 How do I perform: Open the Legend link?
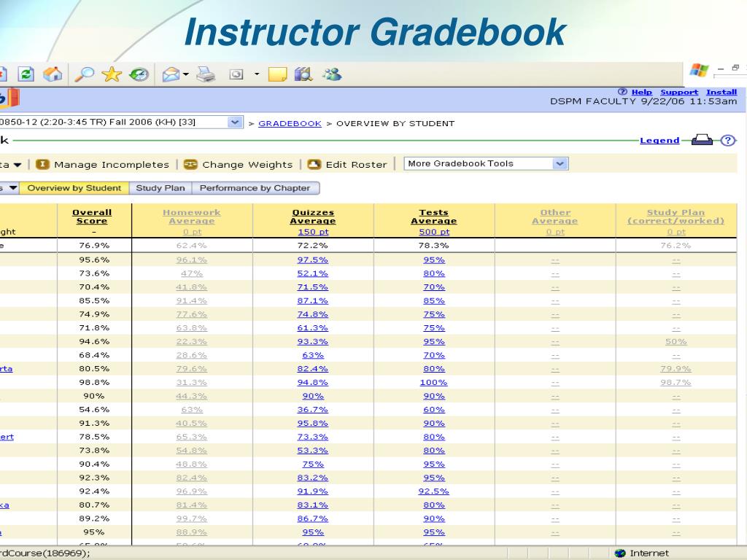tap(659, 141)
